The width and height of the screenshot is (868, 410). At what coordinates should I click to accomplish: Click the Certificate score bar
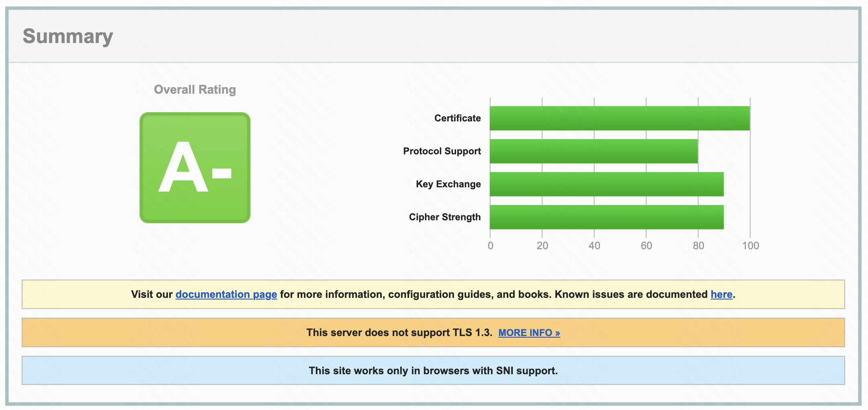coord(619,118)
